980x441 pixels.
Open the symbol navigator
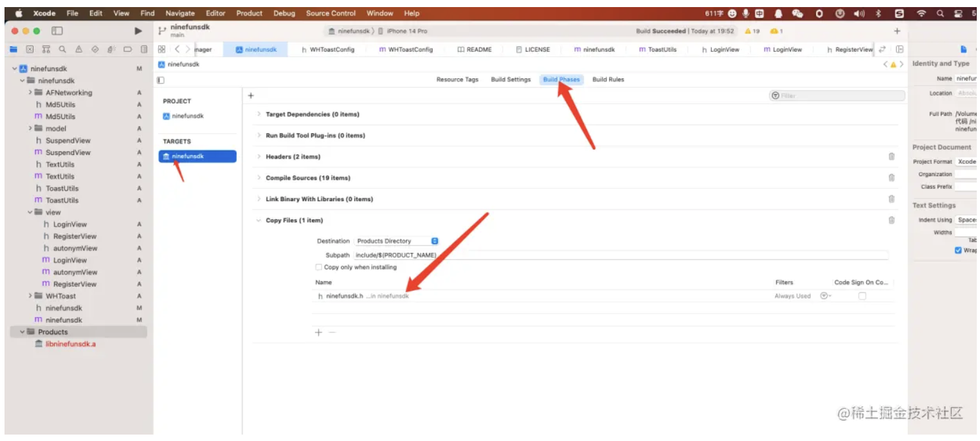pos(46,49)
